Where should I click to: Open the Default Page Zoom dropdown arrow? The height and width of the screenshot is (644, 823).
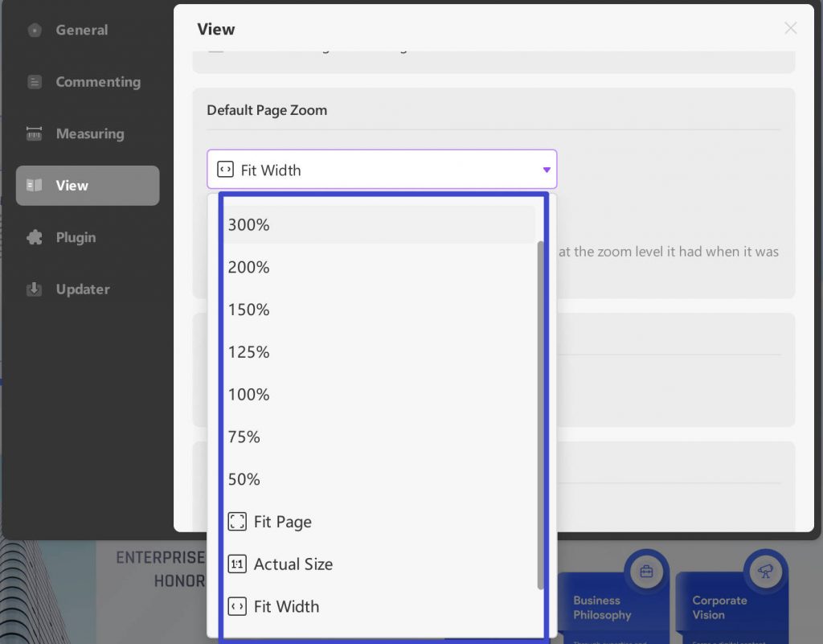[546, 170]
